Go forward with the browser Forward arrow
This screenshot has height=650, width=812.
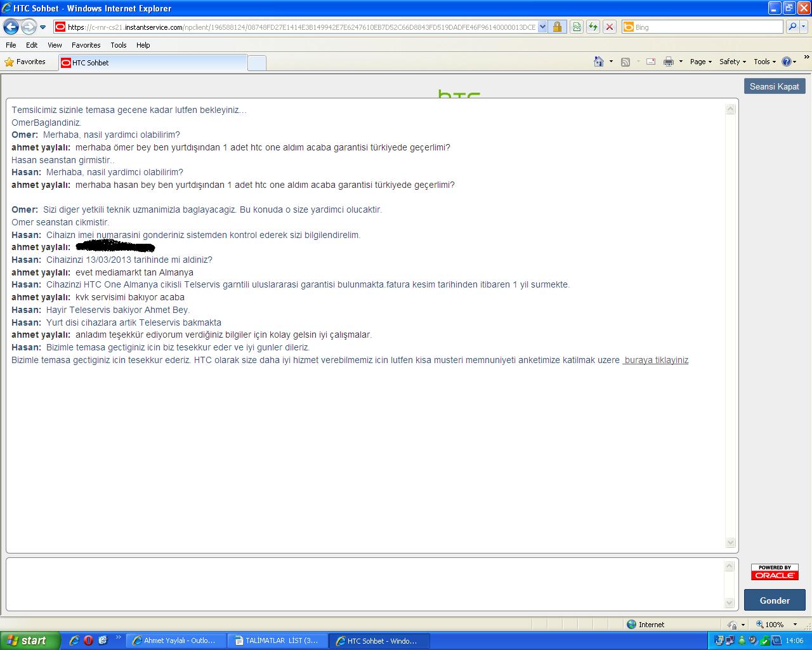click(x=29, y=27)
